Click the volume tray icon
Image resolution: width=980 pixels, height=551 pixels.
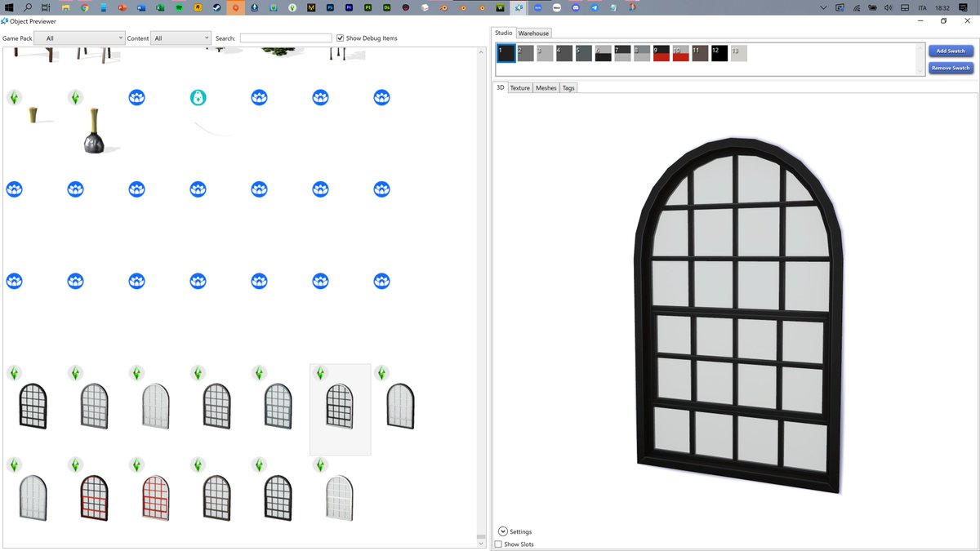click(x=889, y=7)
